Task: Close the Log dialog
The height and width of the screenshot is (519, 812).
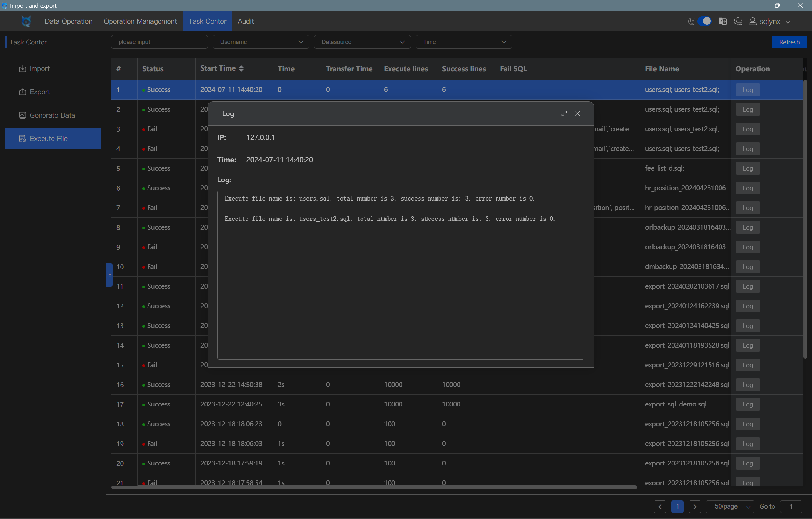Action: [577, 113]
